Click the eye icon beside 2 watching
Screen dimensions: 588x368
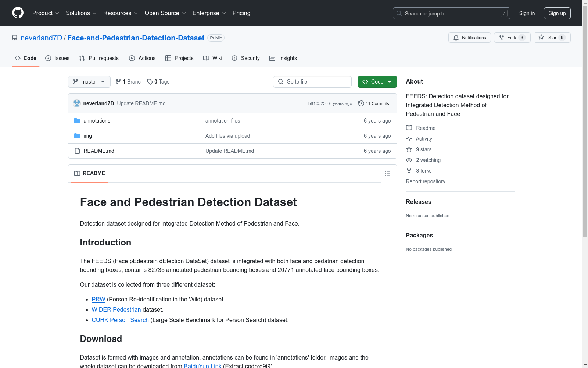(409, 160)
